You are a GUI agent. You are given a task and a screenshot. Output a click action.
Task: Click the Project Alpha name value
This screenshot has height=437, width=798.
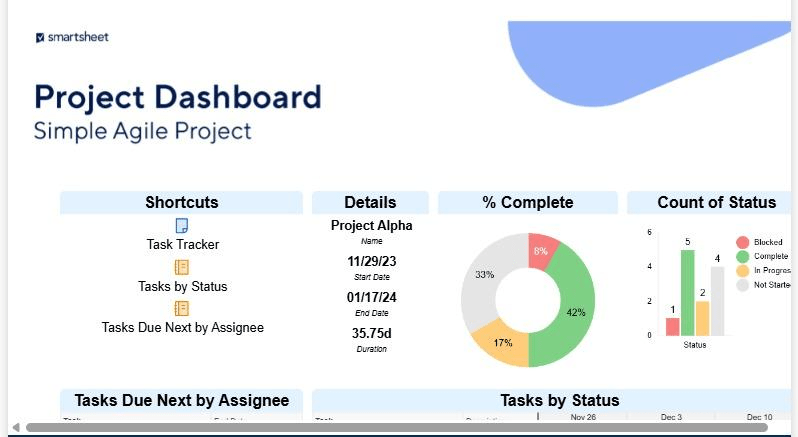point(372,225)
